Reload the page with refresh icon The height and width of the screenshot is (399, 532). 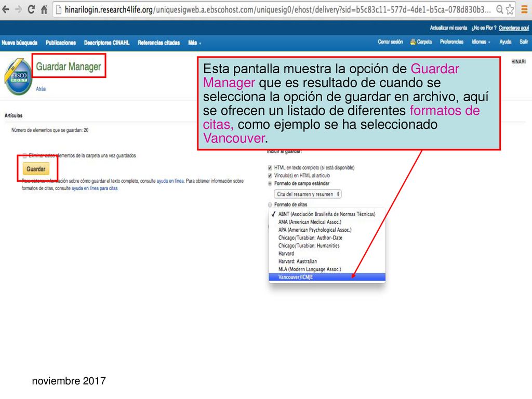click(x=31, y=9)
